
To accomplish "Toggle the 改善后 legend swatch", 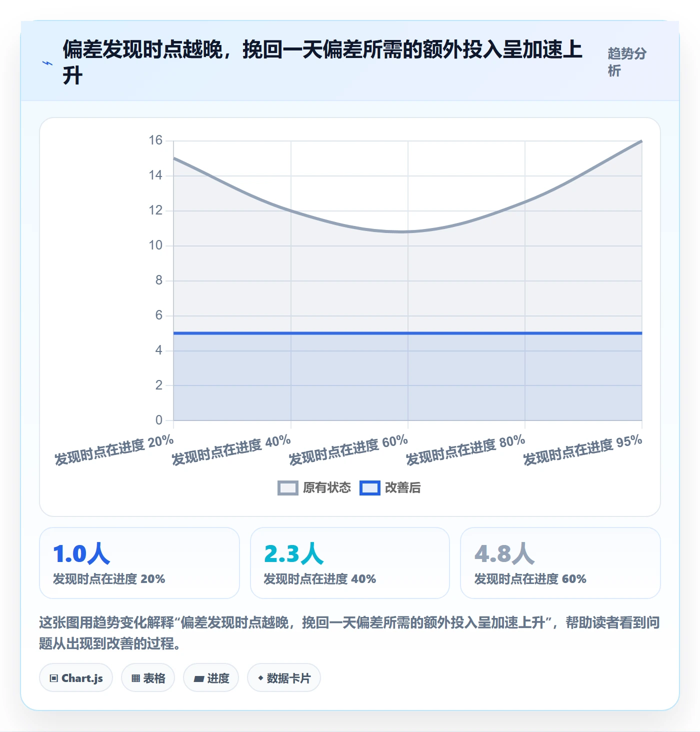I will (370, 488).
